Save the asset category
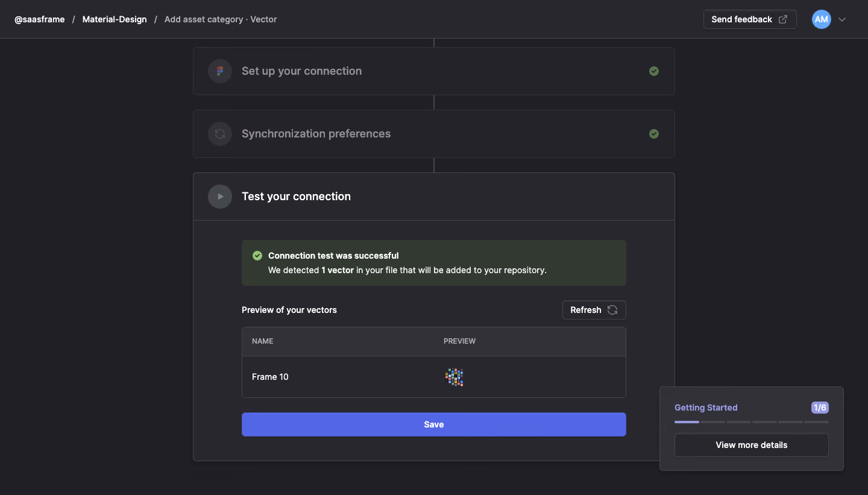 coord(433,424)
